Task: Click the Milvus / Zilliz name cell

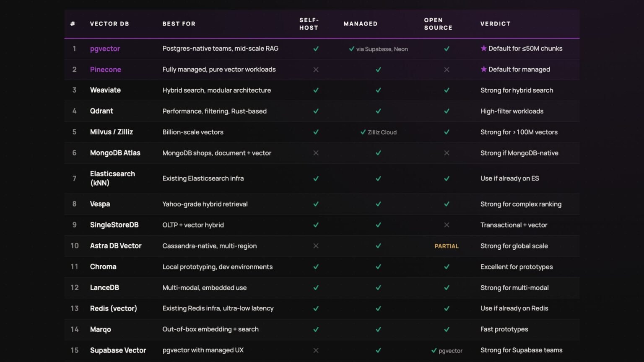Action: (112, 132)
